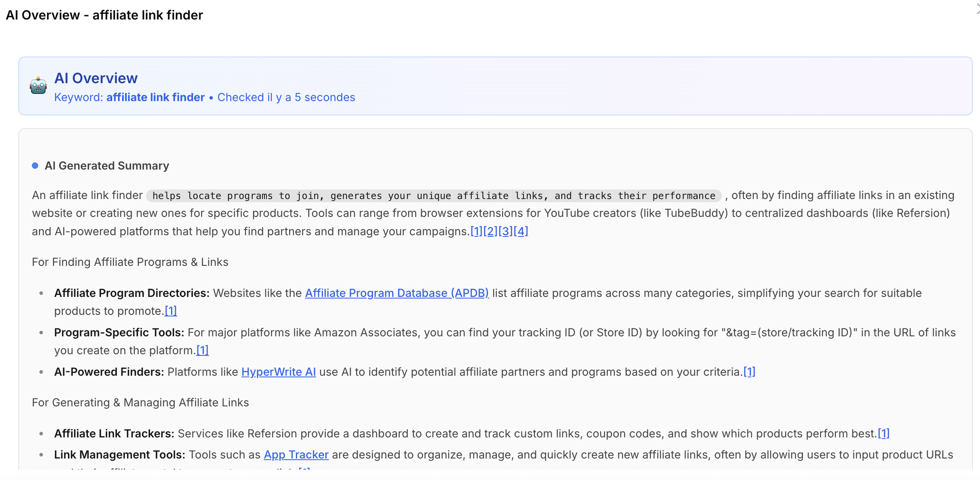The height and width of the screenshot is (480, 980).
Task: Click the blue dot beside AI Generated Summary
Action: [x=35, y=166]
